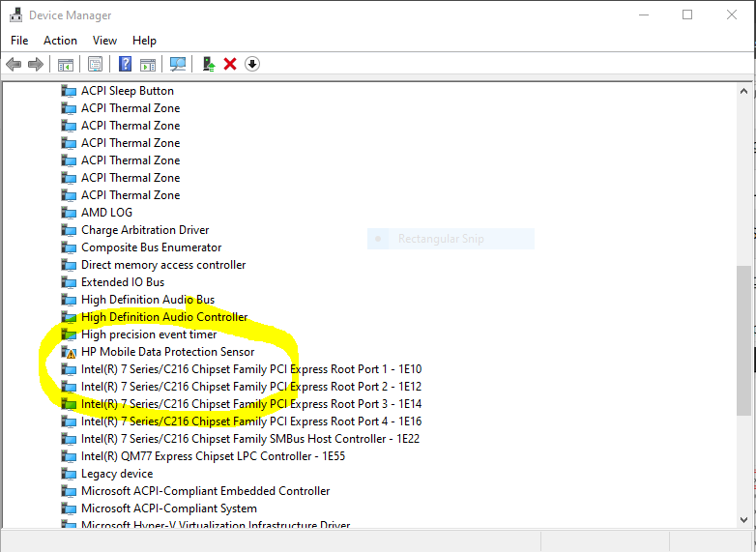Open the Action menu
The height and width of the screenshot is (552, 756).
(x=60, y=41)
